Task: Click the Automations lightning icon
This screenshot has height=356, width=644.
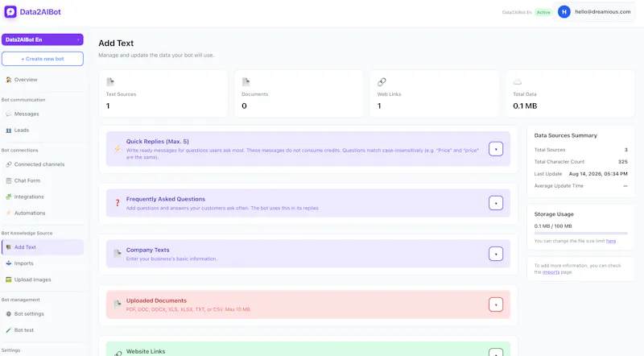Action: coord(9,213)
